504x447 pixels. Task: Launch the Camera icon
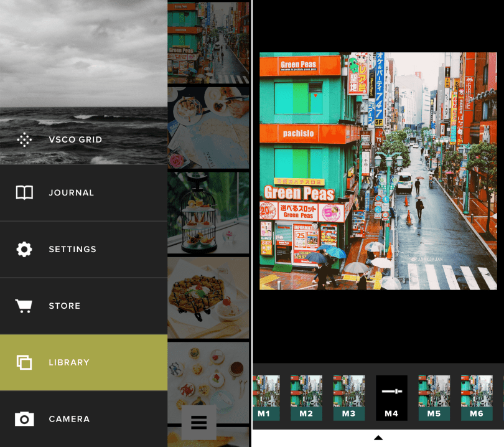pyautogui.click(x=24, y=419)
